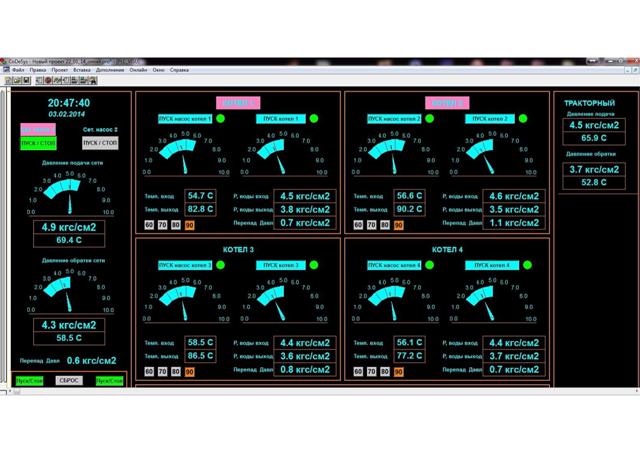Click the Давление подачи сети gauge
This screenshot has width=640, height=452.
[68, 194]
